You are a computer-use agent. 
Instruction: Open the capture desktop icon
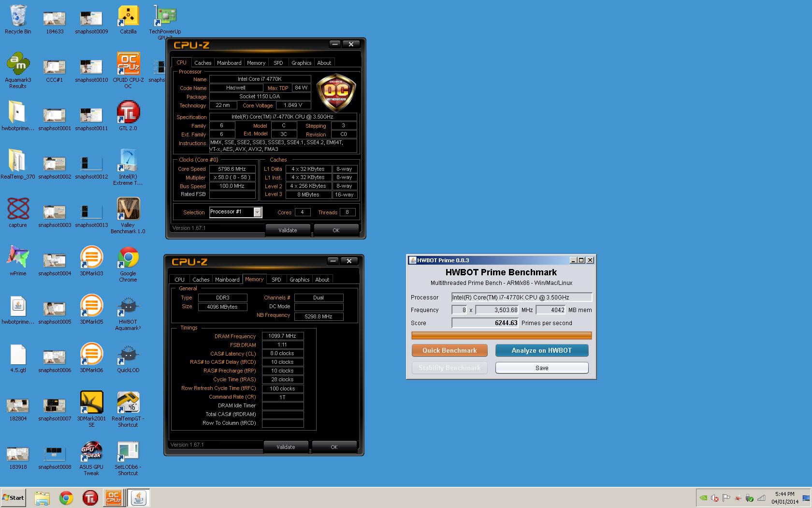pyautogui.click(x=18, y=213)
